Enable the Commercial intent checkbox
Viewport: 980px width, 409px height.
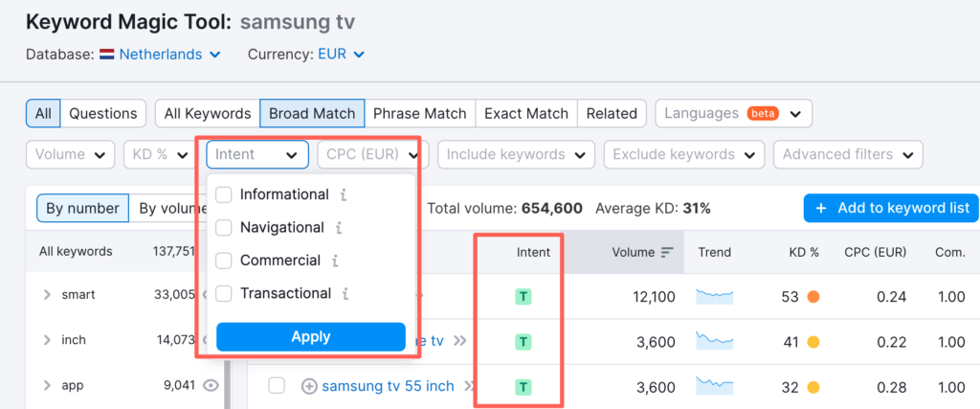click(224, 261)
